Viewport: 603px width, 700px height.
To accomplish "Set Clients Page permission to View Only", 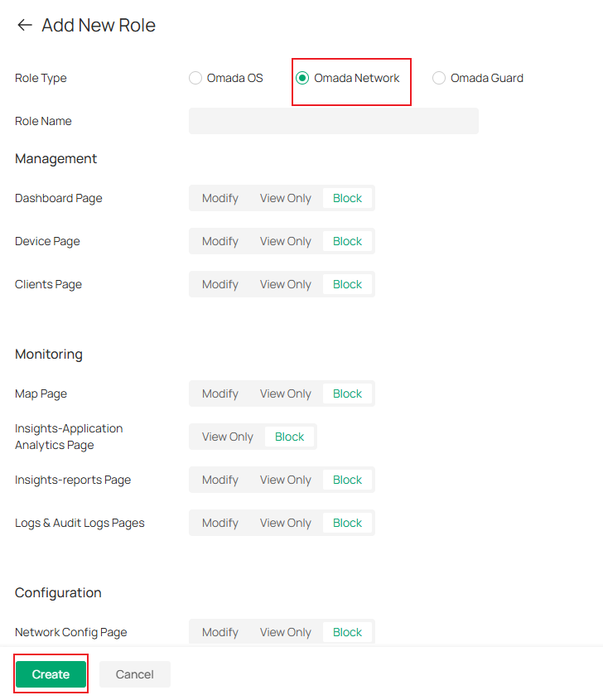I will 286,284.
